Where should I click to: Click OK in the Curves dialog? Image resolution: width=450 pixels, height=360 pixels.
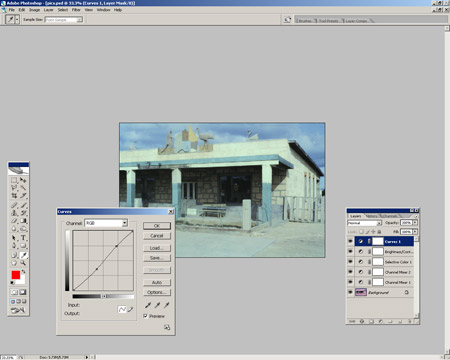tap(157, 226)
